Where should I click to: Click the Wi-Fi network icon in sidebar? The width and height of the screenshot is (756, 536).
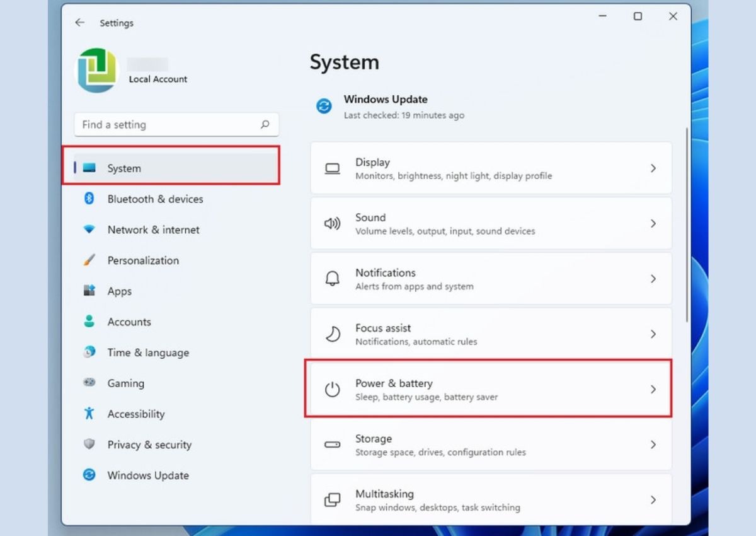[89, 230]
